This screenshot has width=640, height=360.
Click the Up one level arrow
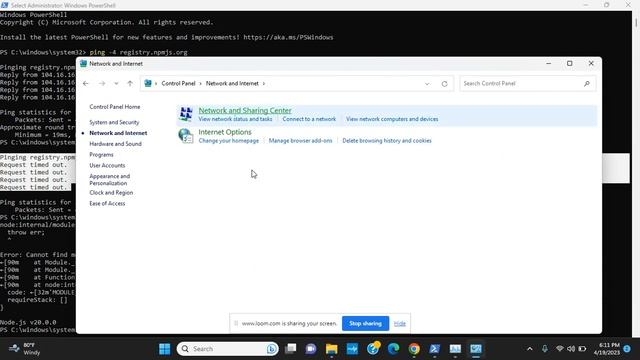(130, 83)
